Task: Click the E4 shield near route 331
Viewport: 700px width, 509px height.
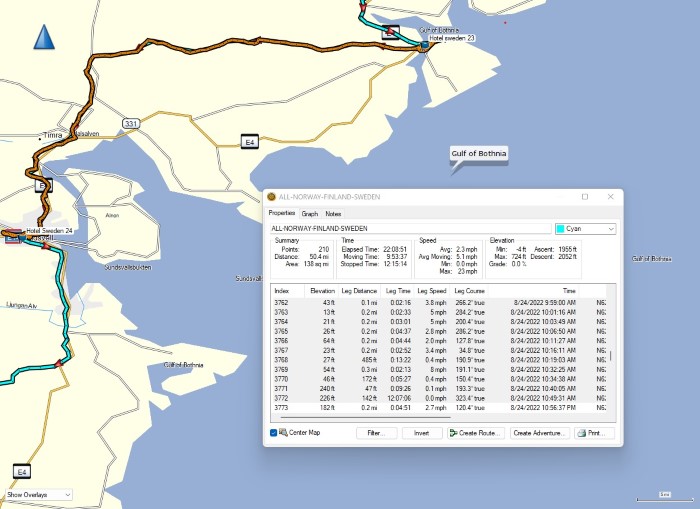Action: point(250,142)
